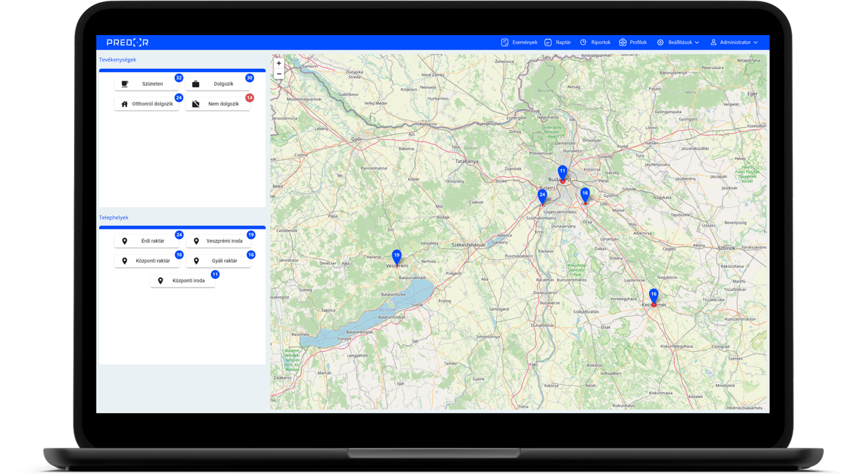The height and width of the screenshot is (476, 868).
Task: Click the briefcase icon on Dolgozik
Action: (196, 84)
